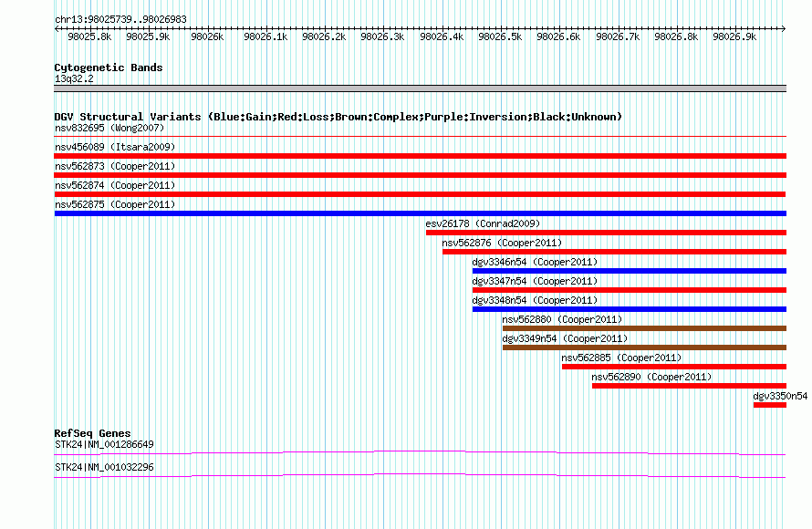The height and width of the screenshot is (529, 812).
Task: Open the STK24|NM_001032296 gene label
Action: 104,467
